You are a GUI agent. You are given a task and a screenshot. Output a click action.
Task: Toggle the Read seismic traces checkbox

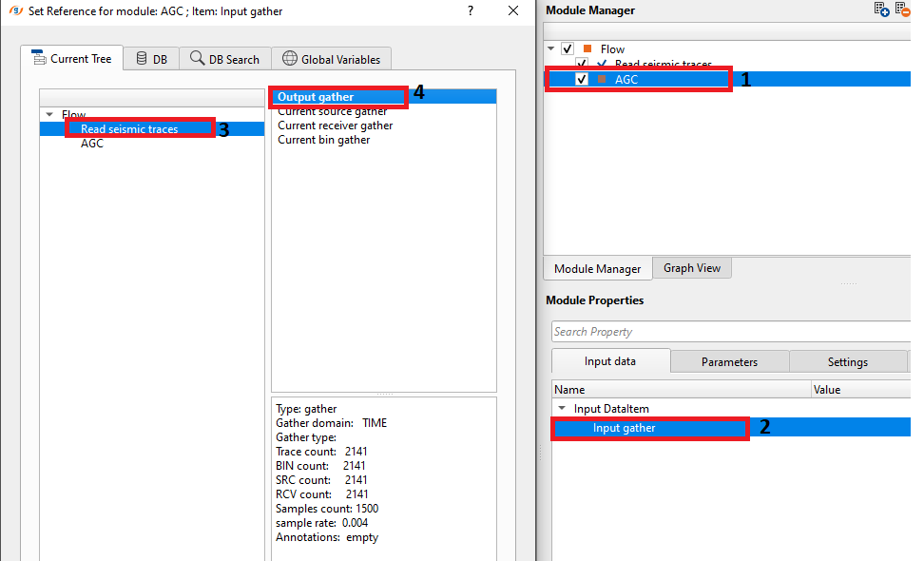[x=582, y=65]
